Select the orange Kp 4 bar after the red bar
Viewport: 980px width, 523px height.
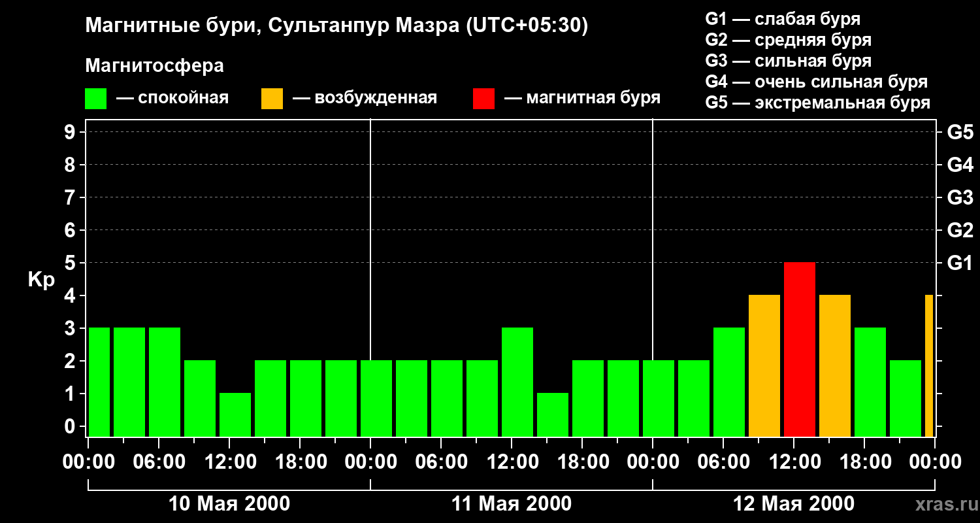pos(835,366)
